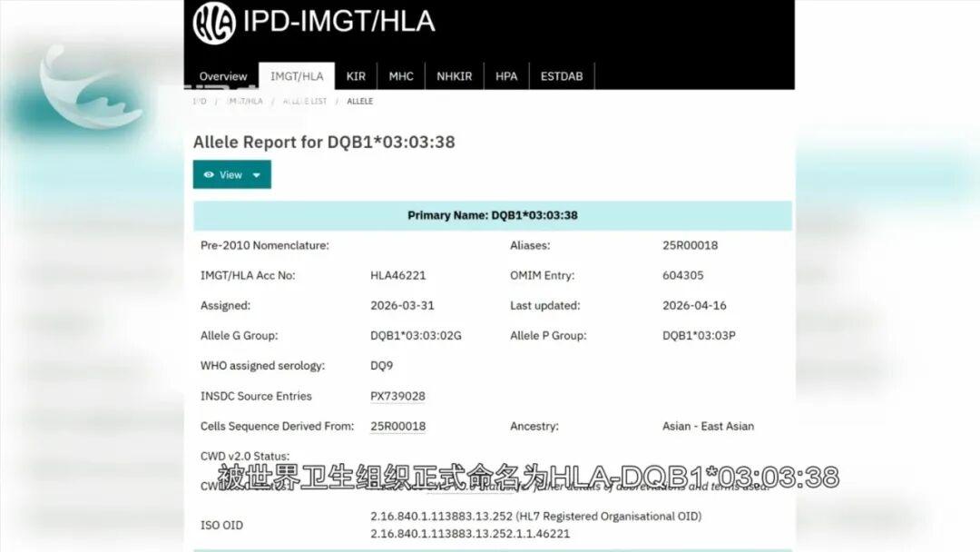Open INSDC source entry PX739028 link

(x=397, y=396)
